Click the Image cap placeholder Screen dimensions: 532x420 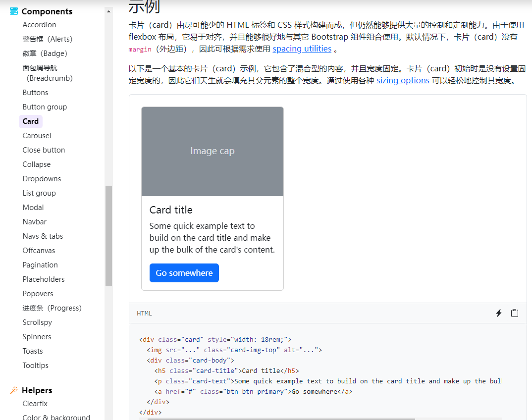coord(213,151)
